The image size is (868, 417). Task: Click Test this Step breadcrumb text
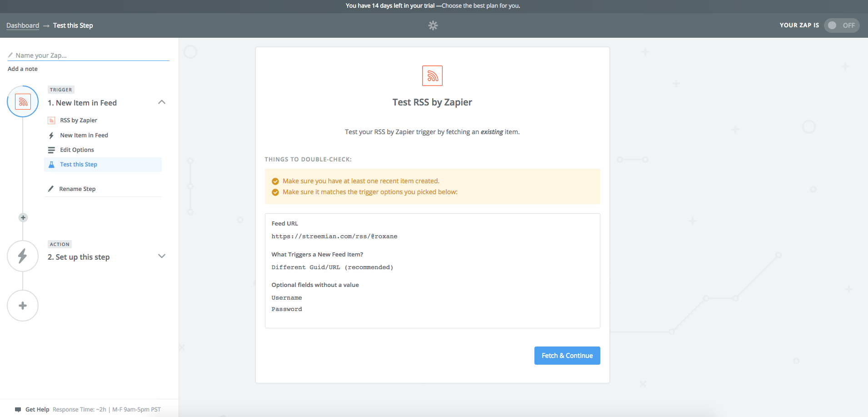click(73, 25)
